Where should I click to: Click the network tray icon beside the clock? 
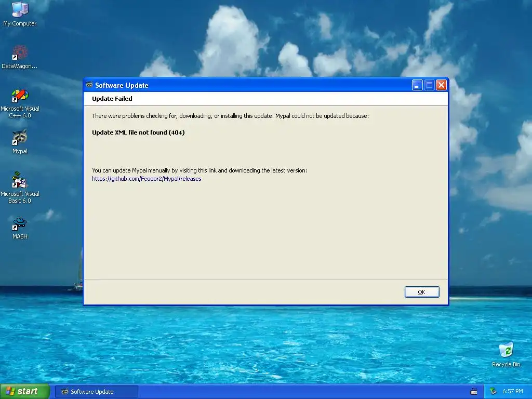coord(493,392)
